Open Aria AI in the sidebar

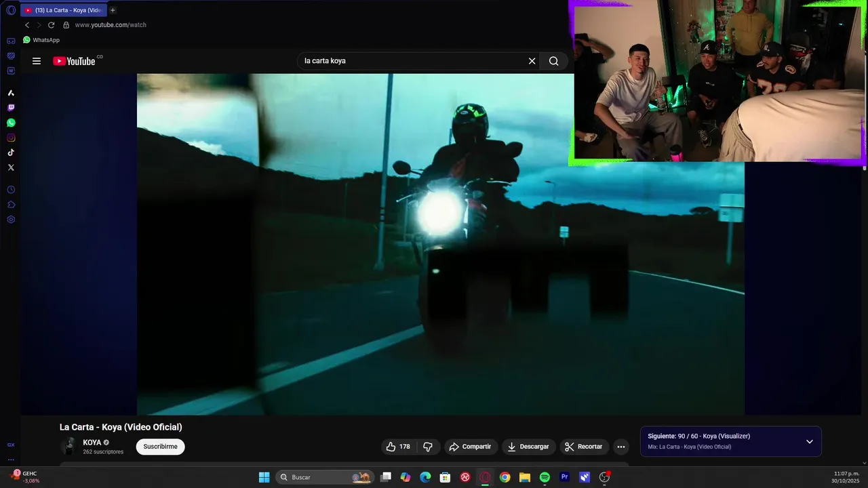(x=11, y=93)
